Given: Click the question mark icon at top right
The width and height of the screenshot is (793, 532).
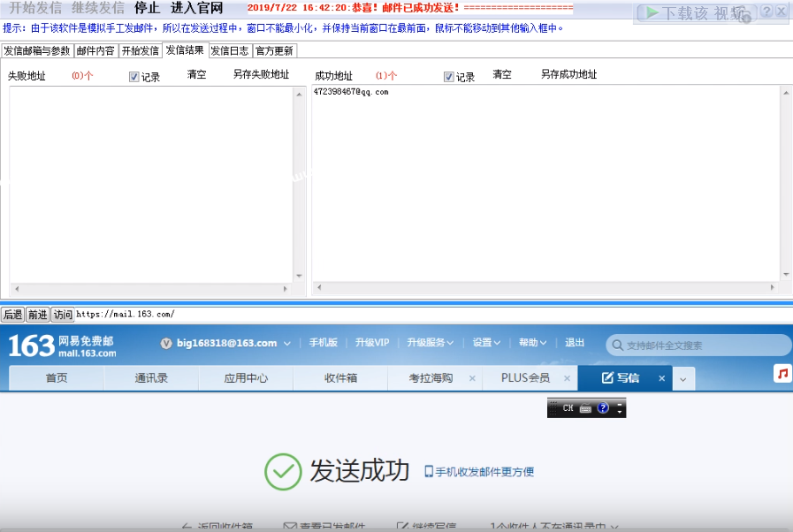Looking at the screenshot, I should coord(767,11).
